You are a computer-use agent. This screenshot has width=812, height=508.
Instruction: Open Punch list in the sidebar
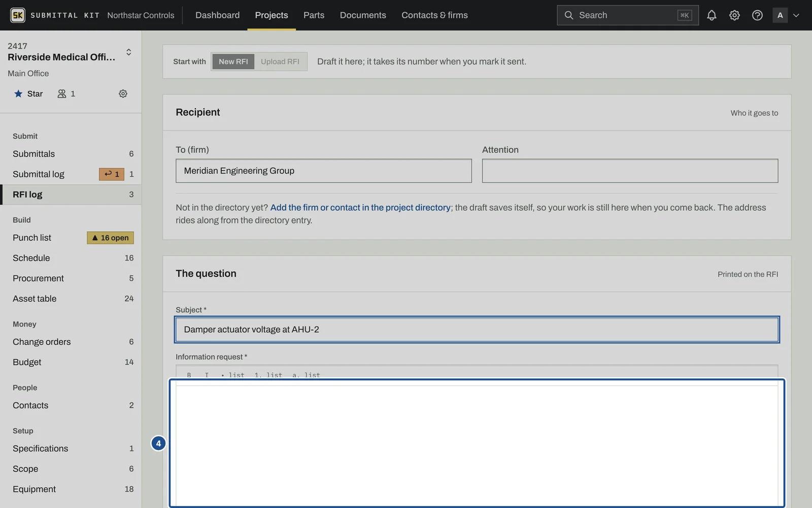point(71,238)
